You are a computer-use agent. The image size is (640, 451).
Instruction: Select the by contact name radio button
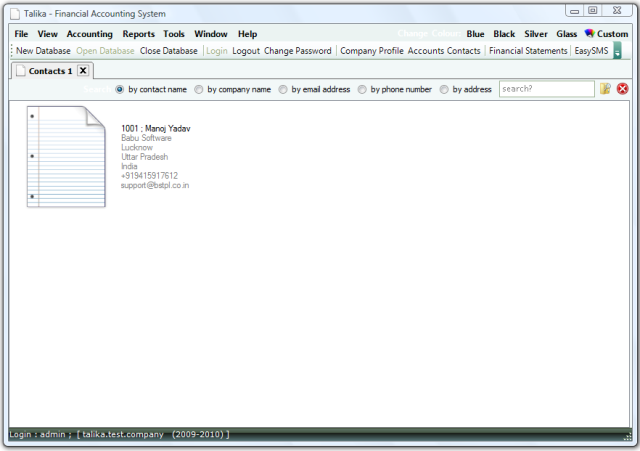click(x=120, y=89)
